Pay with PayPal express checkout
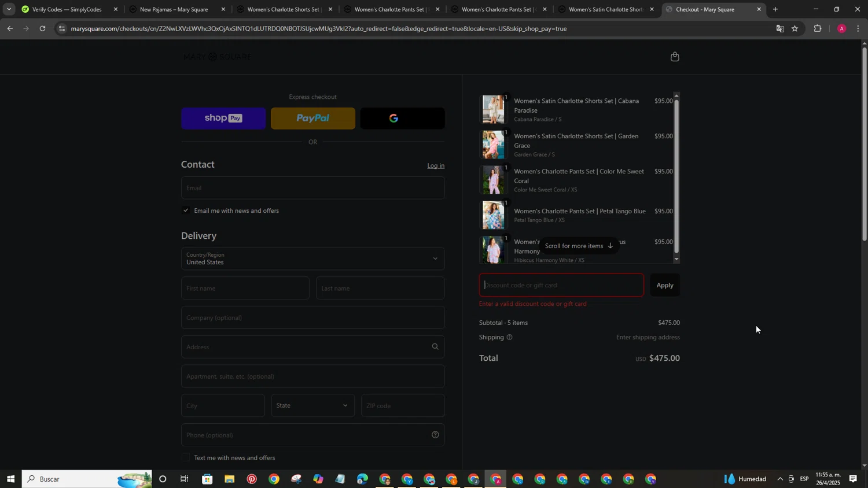The image size is (868, 488). click(313, 119)
